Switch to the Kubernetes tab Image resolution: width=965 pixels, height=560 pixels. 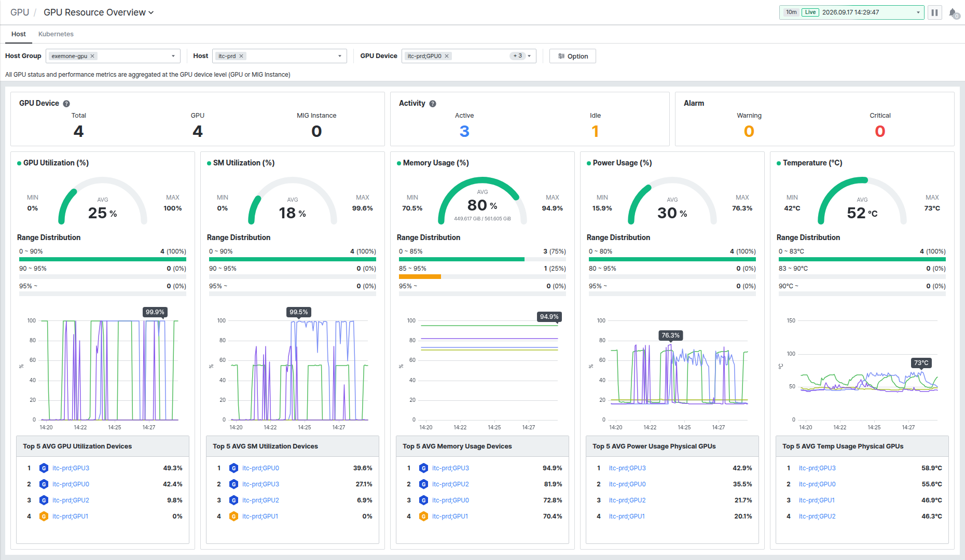click(56, 34)
